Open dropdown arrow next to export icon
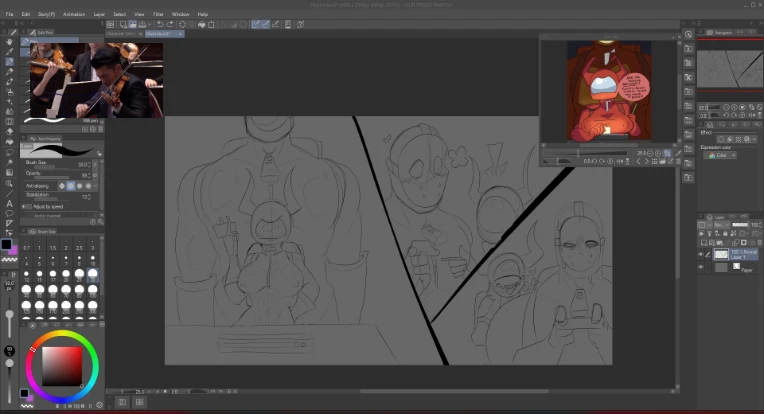 pyautogui.click(x=150, y=24)
